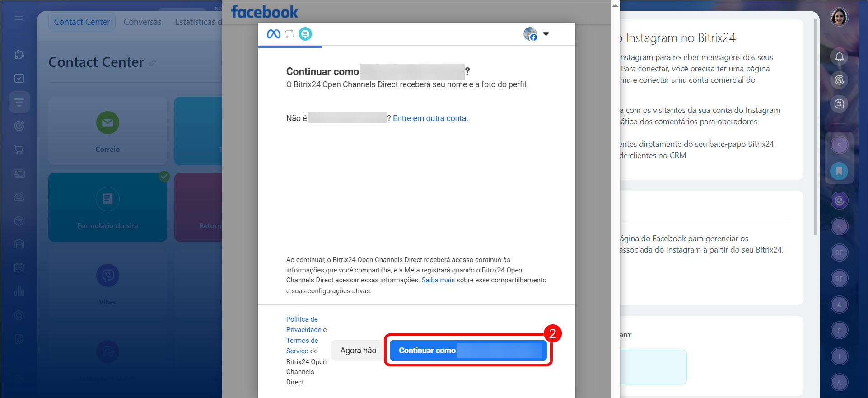This screenshot has height=398, width=868.
Task: Open the hexagon icon in sidebar
Action: coord(19,315)
